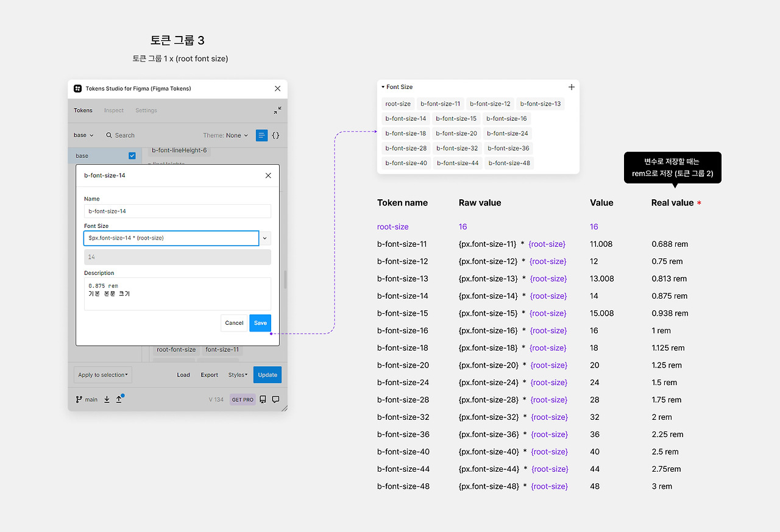
Task: Focus the Search field in the plugin
Action: click(x=121, y=135)
